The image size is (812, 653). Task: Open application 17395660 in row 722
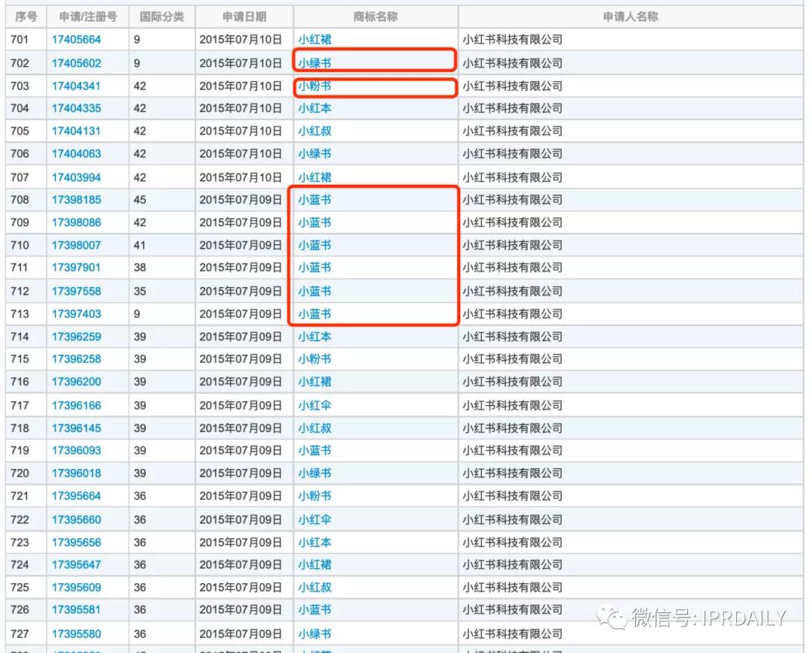[x=76, y=520]
